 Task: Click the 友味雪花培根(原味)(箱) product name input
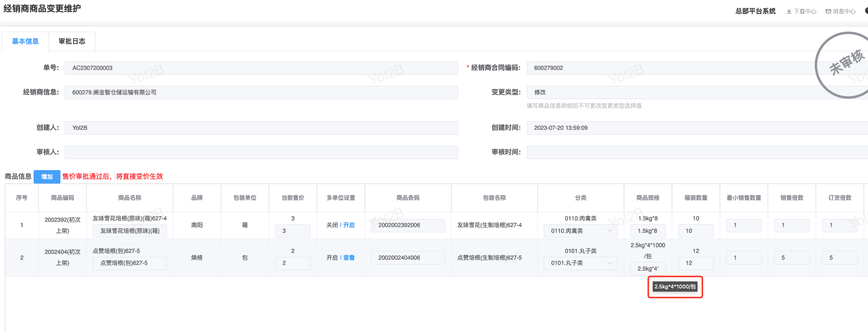coord(130,231)
